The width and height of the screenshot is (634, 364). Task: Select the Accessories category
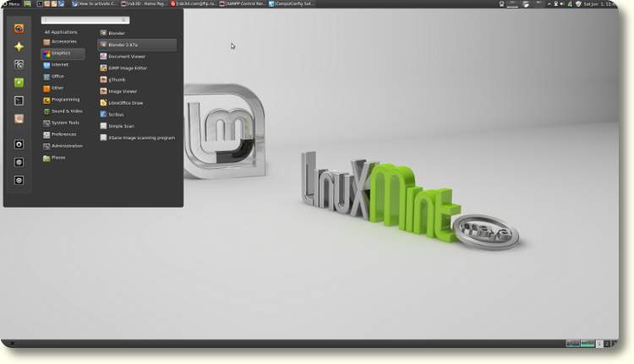click(x=60, y=41)
